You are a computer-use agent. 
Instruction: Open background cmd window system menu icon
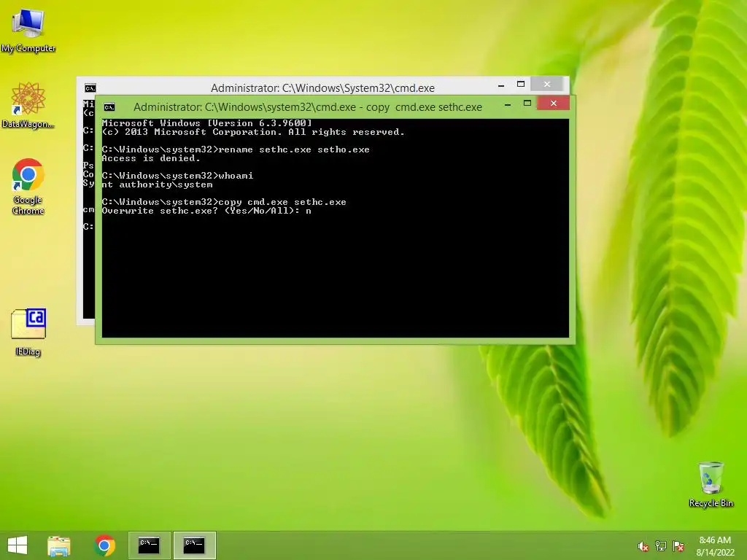[90, 88]
